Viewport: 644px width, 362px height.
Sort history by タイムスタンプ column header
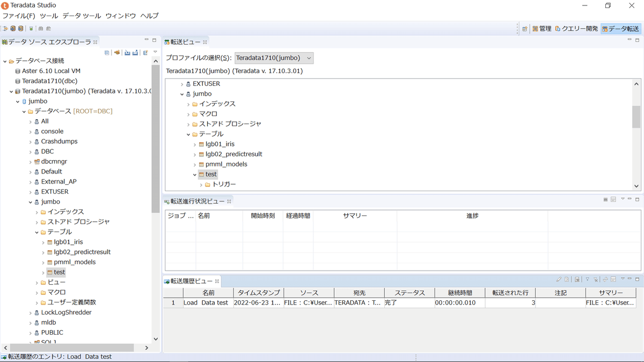pos(259,293)
